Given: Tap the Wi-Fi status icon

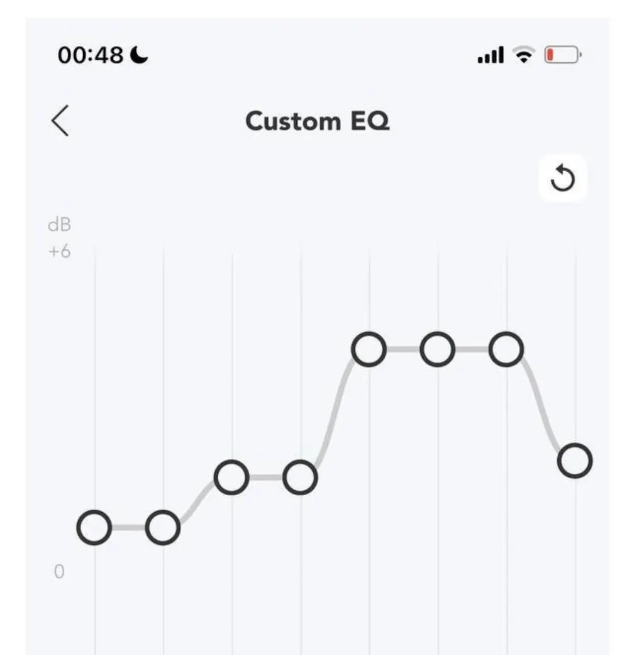Looking at the screenshot, I should point(523,55).
